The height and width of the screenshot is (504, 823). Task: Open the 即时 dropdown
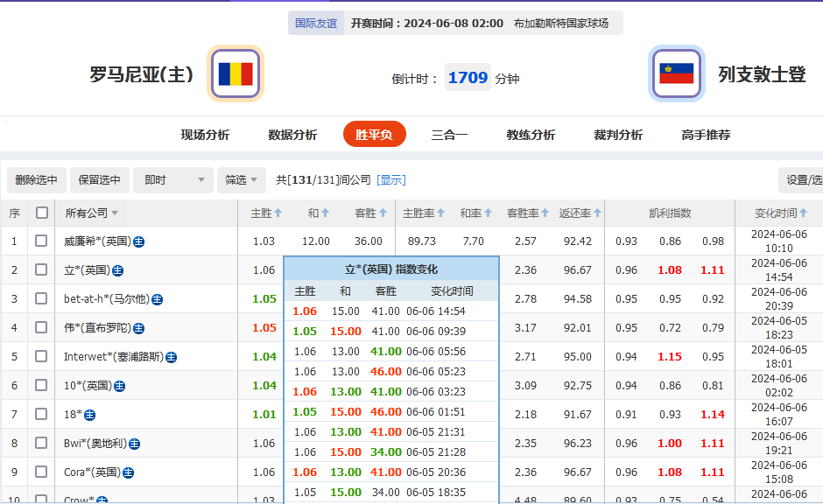pyautogui.click(x=172, y=180)
